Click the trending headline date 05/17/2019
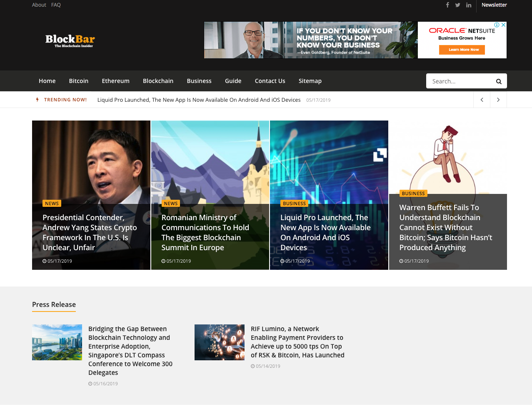The image size is (532, 407). [x=318, y=100]
